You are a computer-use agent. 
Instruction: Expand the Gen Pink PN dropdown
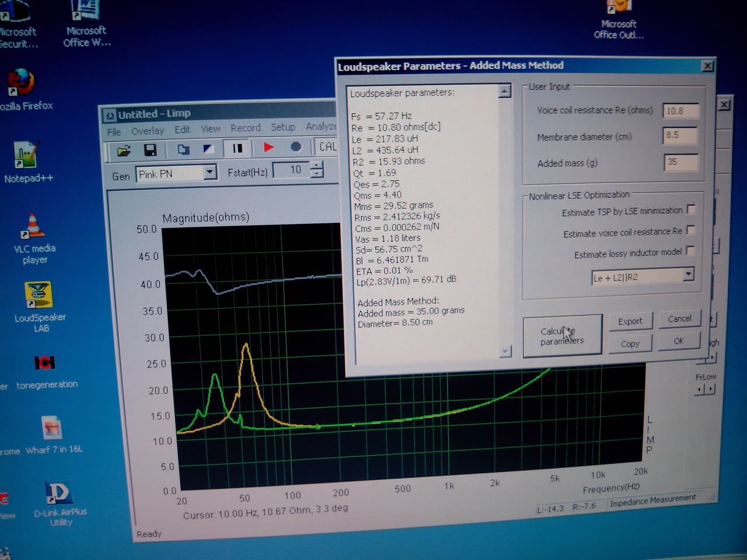(210, 172)
